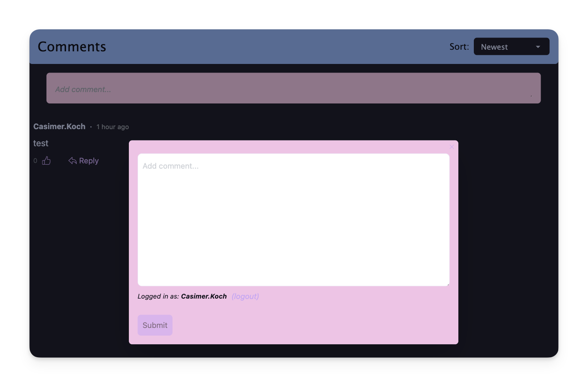The height and width of the screenshot is (387, 588).
Task: Reply to the test comment
Action: (84, 161)
